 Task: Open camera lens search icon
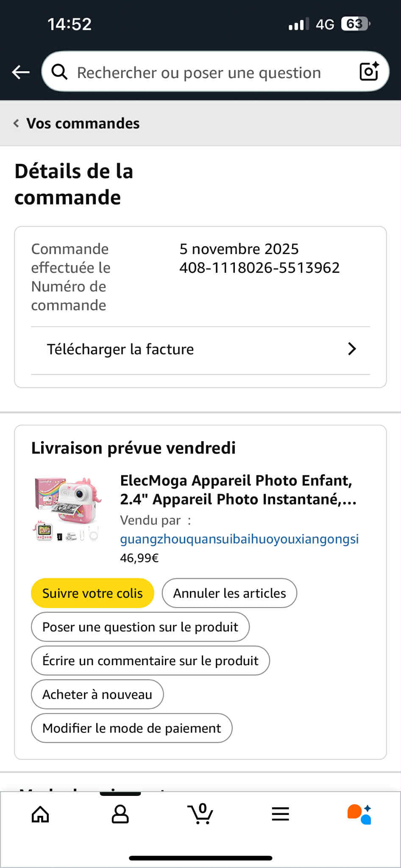[x=369, y=71]
